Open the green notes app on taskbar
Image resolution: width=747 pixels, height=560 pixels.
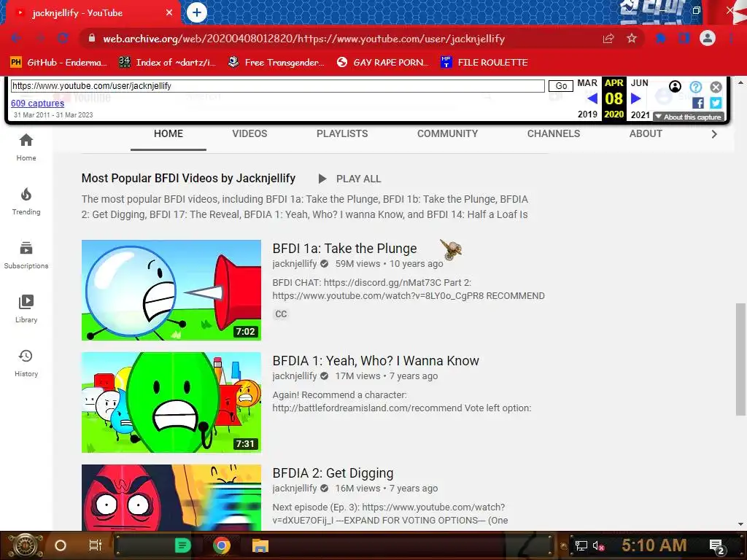pyautogui.click(x=182, y=545)
